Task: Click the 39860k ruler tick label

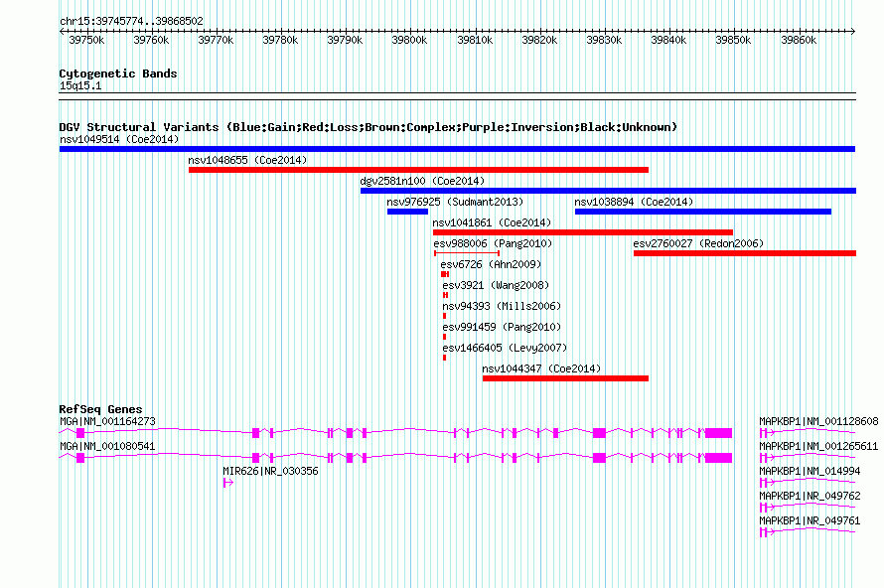Action: tap(799, 40)
